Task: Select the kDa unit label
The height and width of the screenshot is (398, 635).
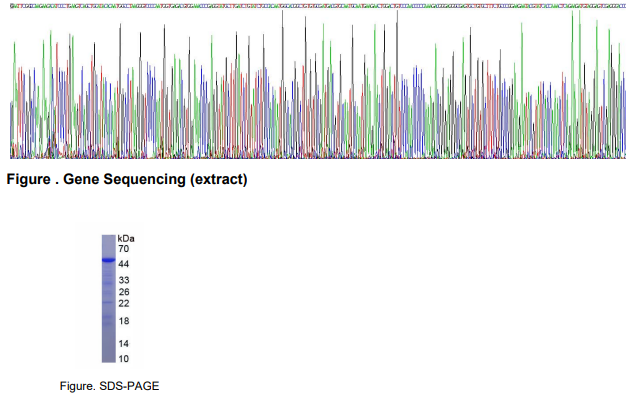Action: click(x=126, y=238)
